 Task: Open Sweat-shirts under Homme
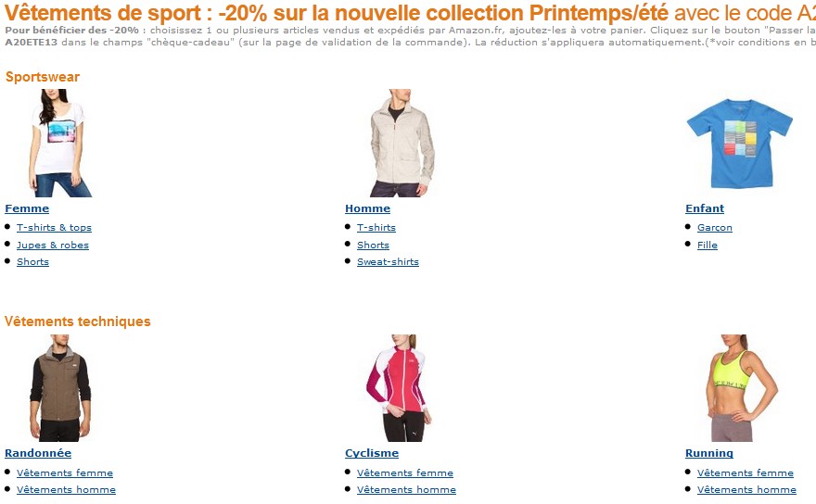pos(388,261)
